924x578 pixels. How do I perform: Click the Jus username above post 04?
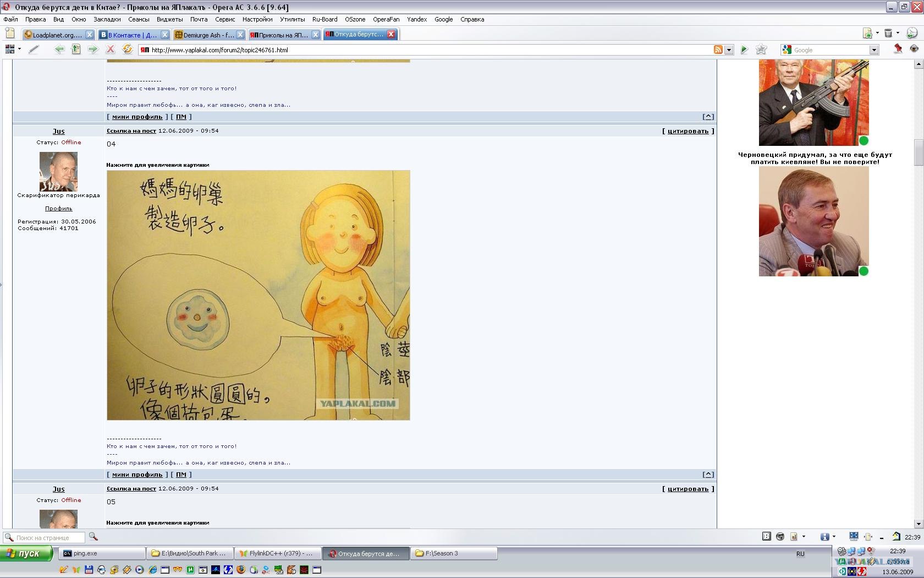pyautogui.click(x=58, y=132)
